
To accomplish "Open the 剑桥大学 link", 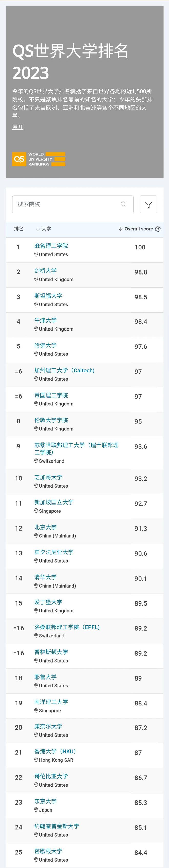I will pos(45,271).
